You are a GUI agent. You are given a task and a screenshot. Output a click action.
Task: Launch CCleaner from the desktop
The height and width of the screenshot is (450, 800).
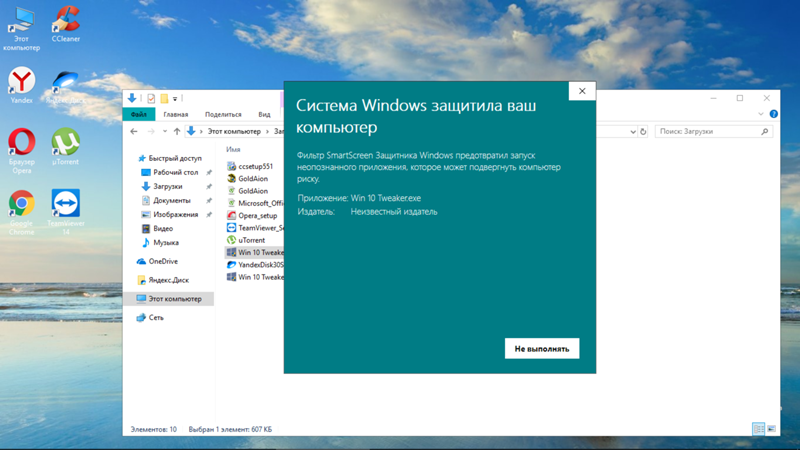tap(65, 24)
